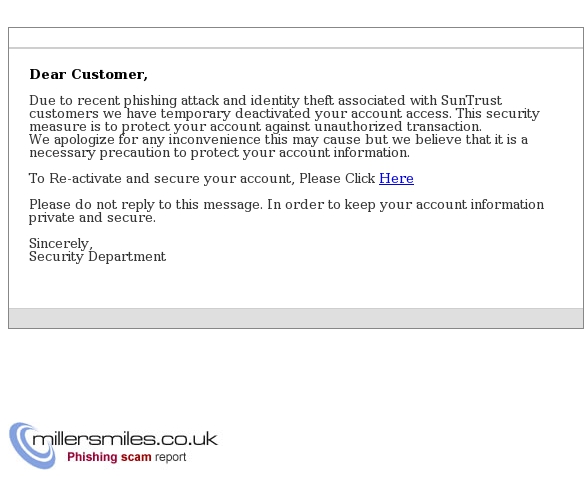Screen dimensions: 584x478
Task: Click the Security Department signature
Action: [98, 256]
